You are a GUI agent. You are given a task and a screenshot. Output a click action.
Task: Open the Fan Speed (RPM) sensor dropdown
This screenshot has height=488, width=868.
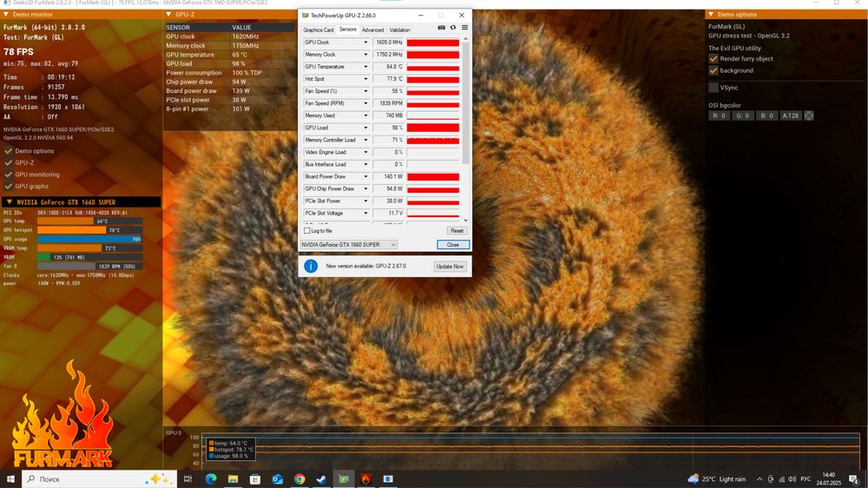[365, 103]
